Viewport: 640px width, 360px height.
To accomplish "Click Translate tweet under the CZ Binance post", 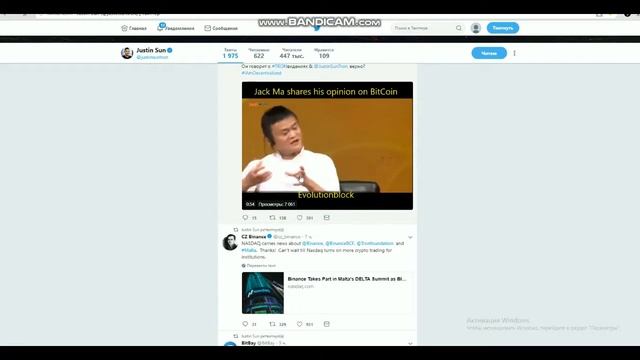I will [259, 266].
